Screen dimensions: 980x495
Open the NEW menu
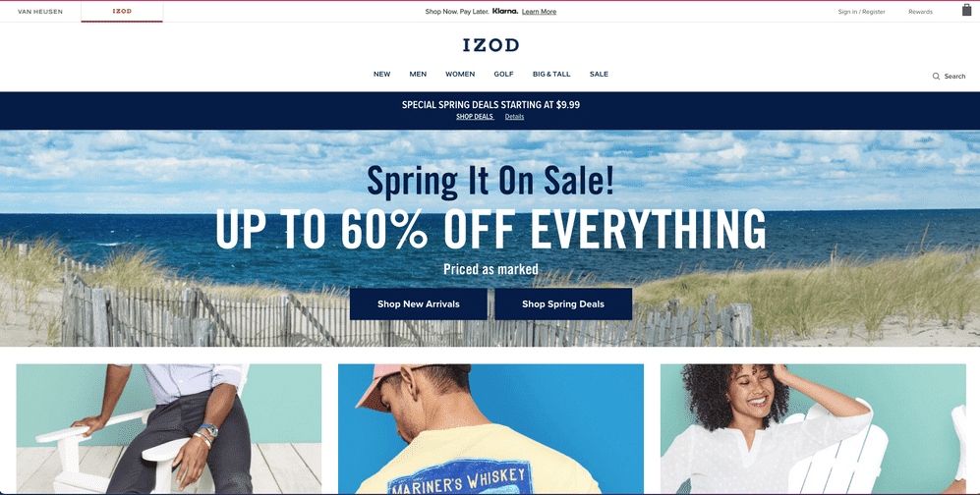point(381,74)
